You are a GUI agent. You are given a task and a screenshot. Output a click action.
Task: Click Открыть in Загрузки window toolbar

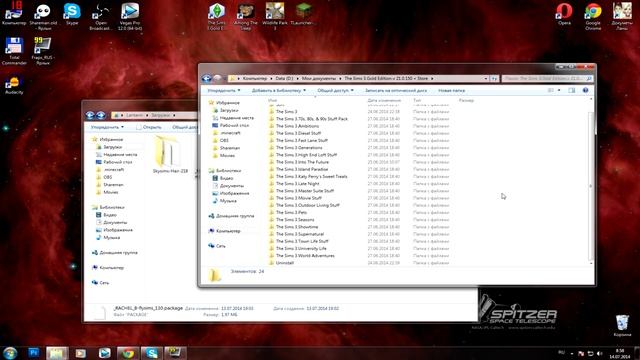(149, 127)
